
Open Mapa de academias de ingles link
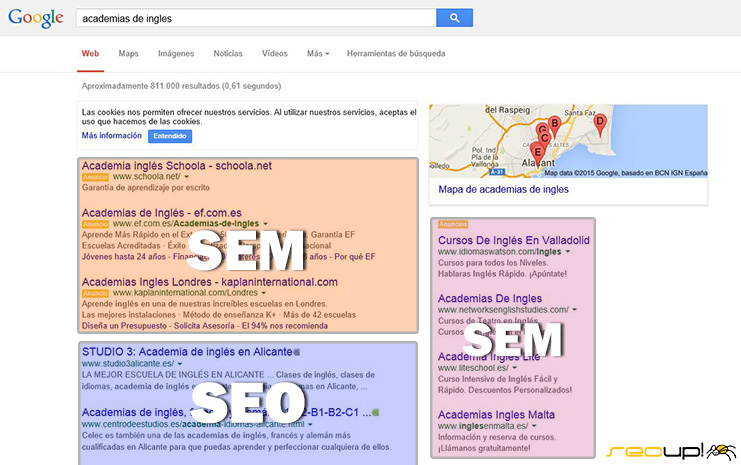point(503,189)
